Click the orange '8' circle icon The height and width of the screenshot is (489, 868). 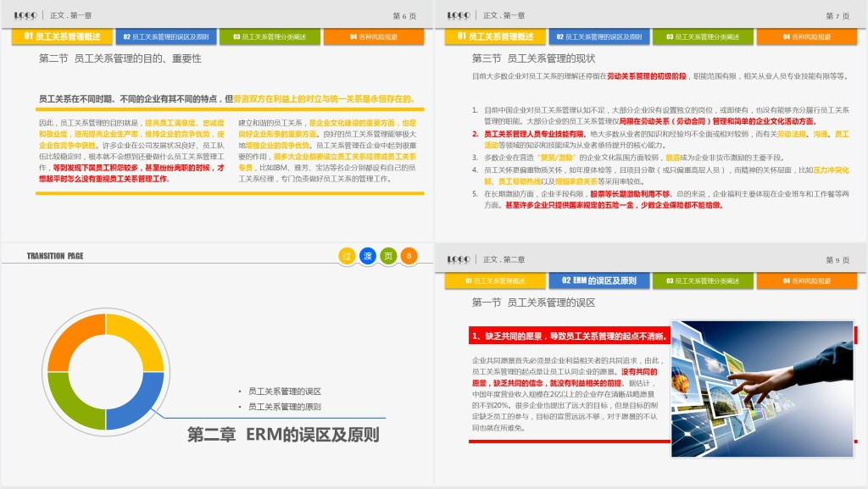pos(409,256)
